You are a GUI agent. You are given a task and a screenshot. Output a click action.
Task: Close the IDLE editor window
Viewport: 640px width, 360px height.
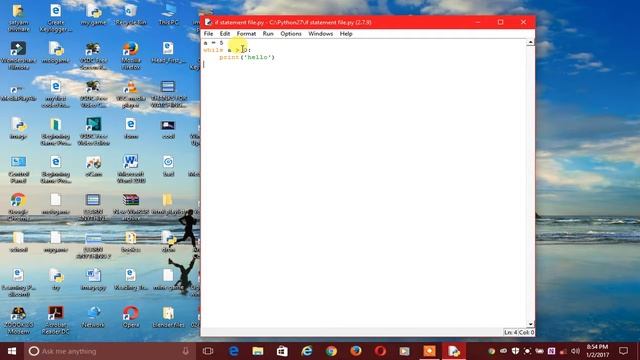click(x=523, y=22)
